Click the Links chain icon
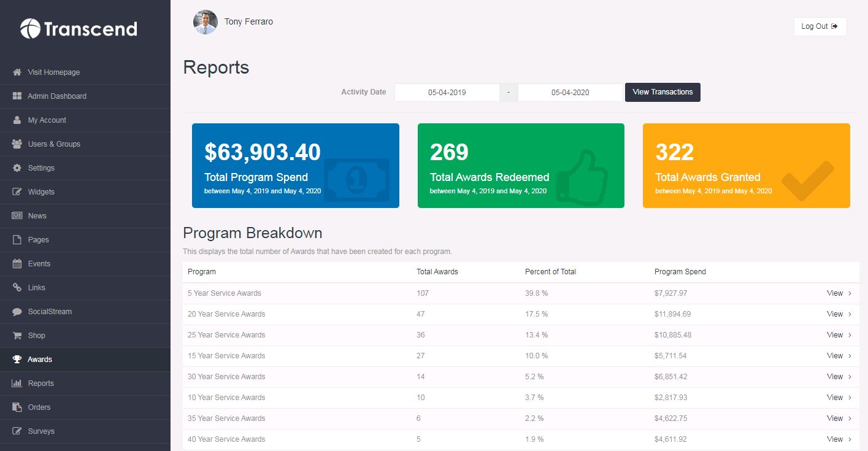 [x=17, y=287]
